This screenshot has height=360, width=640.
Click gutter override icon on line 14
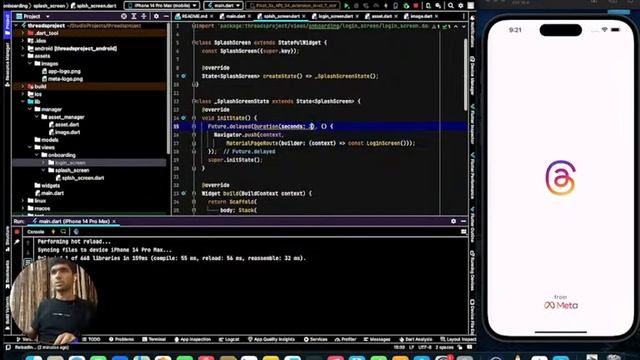[184, 118]
